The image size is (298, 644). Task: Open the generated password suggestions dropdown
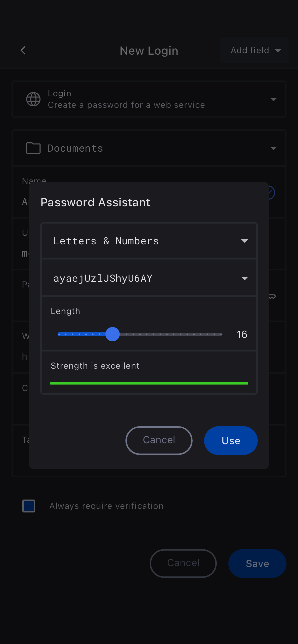[x=244, y=278]
